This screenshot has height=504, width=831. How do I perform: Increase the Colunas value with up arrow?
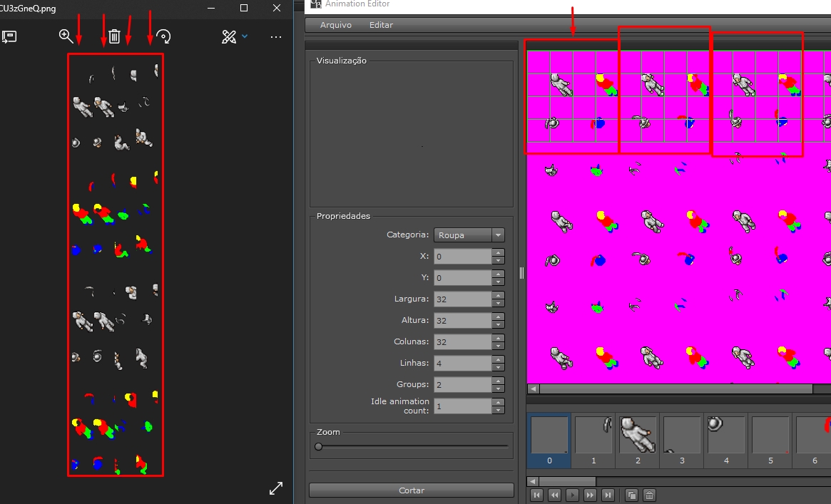pos(498,338)
